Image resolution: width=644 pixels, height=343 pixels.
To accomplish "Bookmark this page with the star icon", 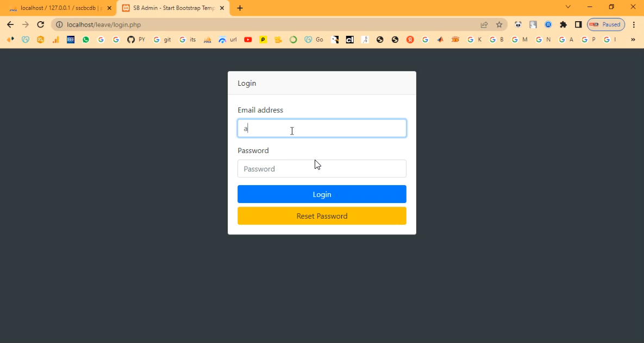I will [x=499, y=24].
